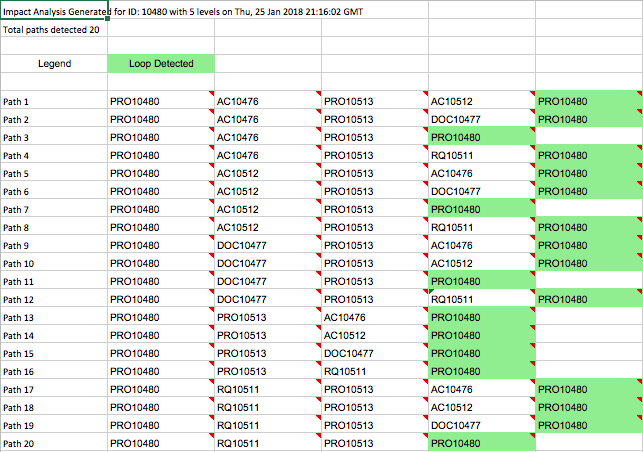Select the Total paths detected 20 cell
Viewport: 643px width, 452px height.
(x=54, y=30)
